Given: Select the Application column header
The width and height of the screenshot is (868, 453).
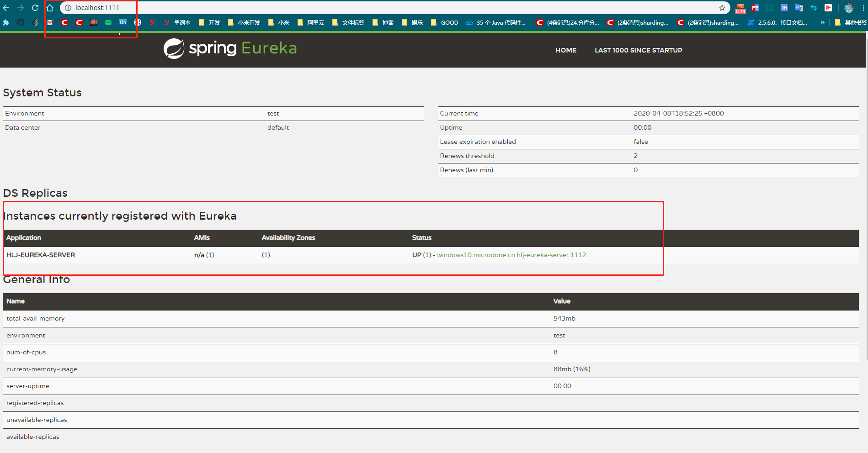Looking at the screenshot, I should click(24, 237).
